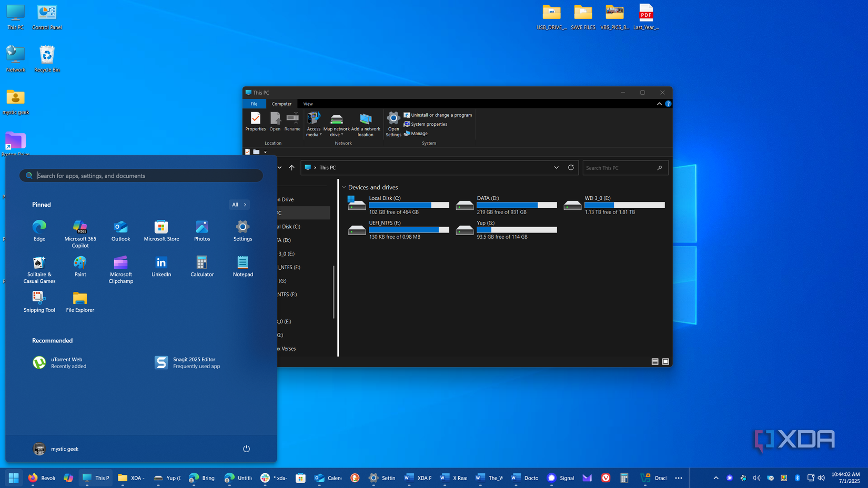
Task: Open Manage from the System group
Action: click(416, 133)
